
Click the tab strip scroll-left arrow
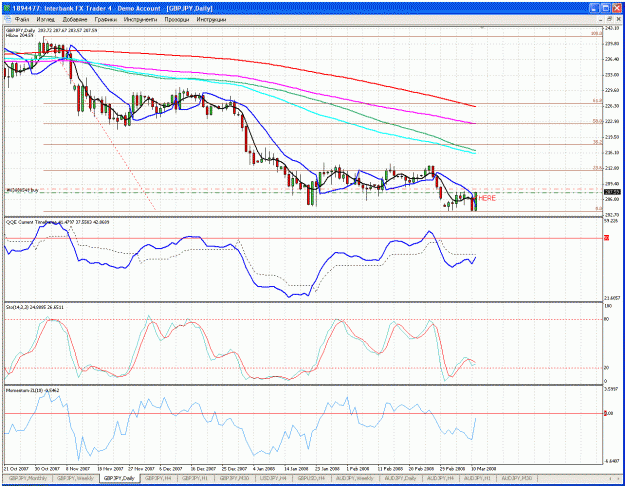610,478
